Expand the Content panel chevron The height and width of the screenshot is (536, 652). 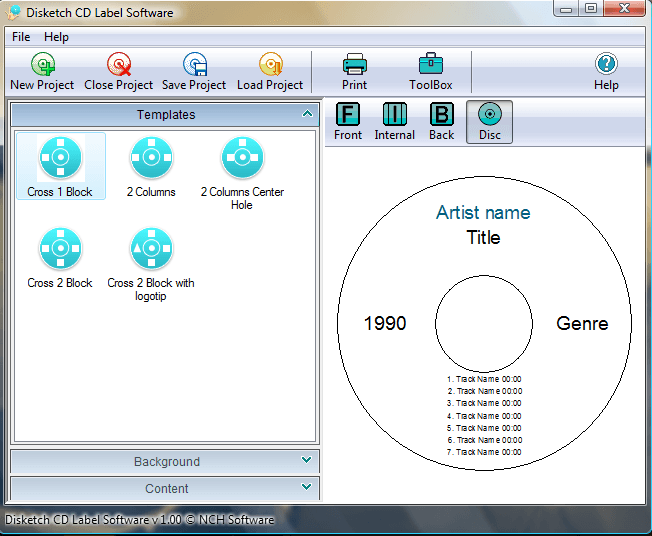[306, 487]
